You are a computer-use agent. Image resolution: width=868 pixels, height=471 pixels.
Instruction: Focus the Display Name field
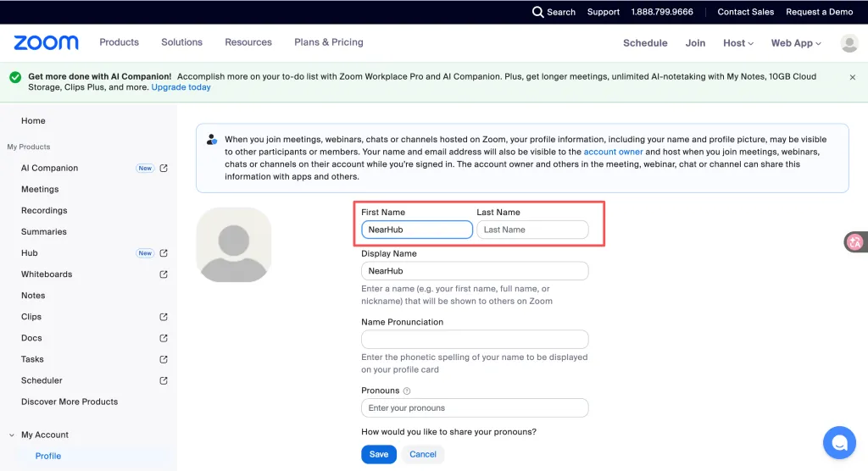click(x=475, y=270)
